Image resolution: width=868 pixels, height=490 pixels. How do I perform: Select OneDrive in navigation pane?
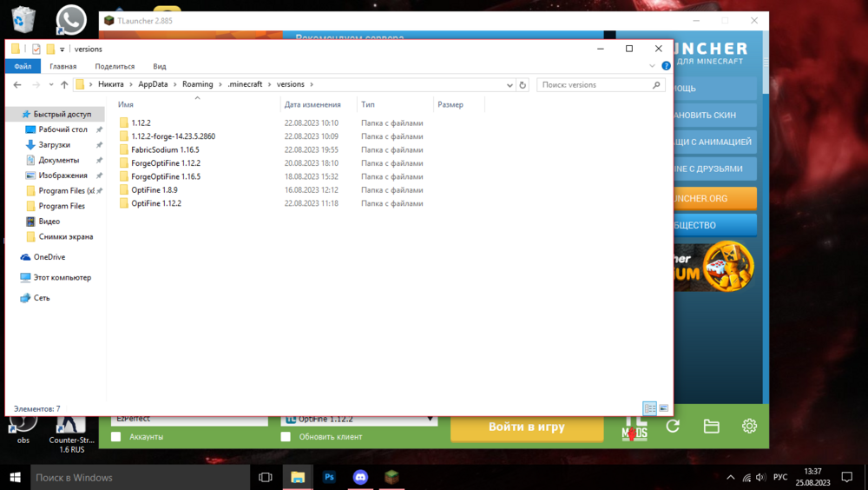[x=49, y=257]
